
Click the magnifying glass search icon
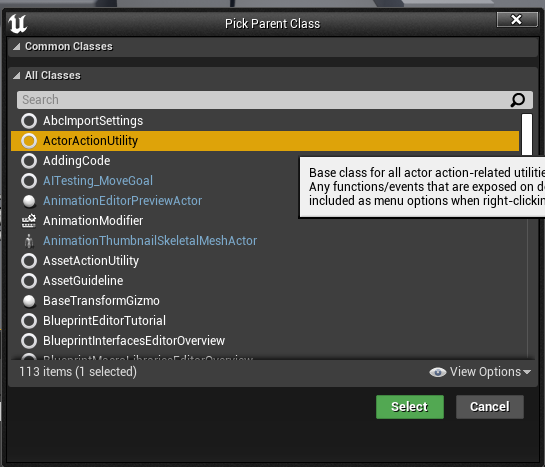click(518, 100)
